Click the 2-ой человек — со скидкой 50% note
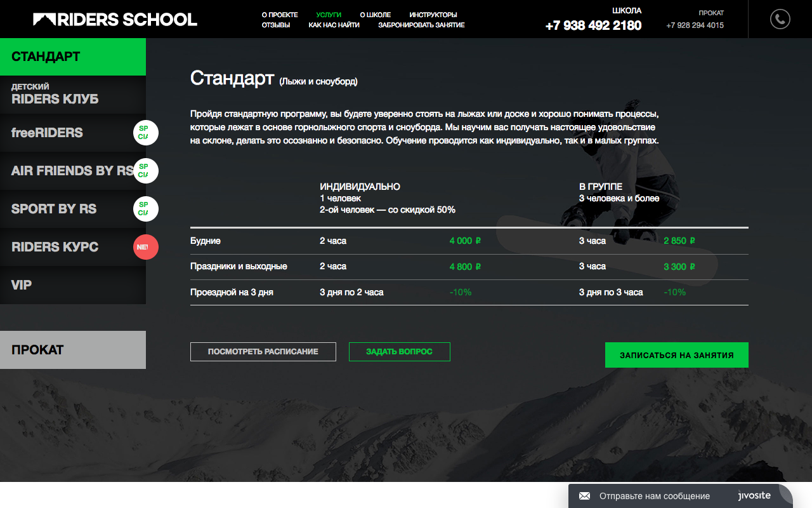 pyautogui.click(x=388, y=210)
